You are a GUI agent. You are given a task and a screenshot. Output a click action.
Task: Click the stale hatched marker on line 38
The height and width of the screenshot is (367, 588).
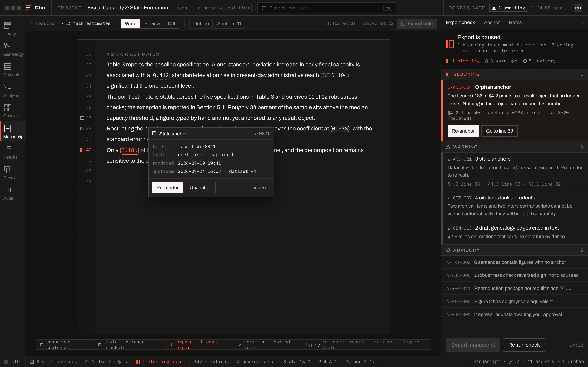[82, 129]
